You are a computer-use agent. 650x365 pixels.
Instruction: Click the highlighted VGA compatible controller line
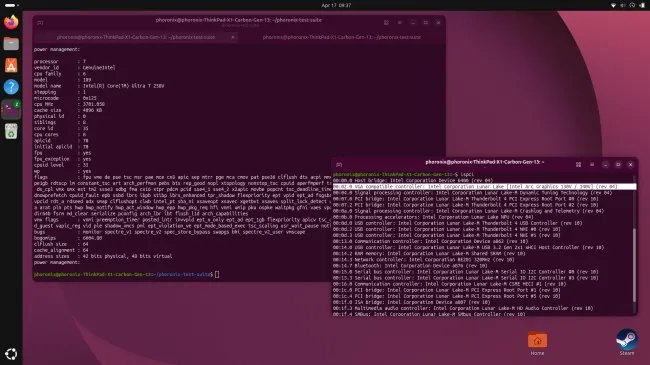point(484,187)
